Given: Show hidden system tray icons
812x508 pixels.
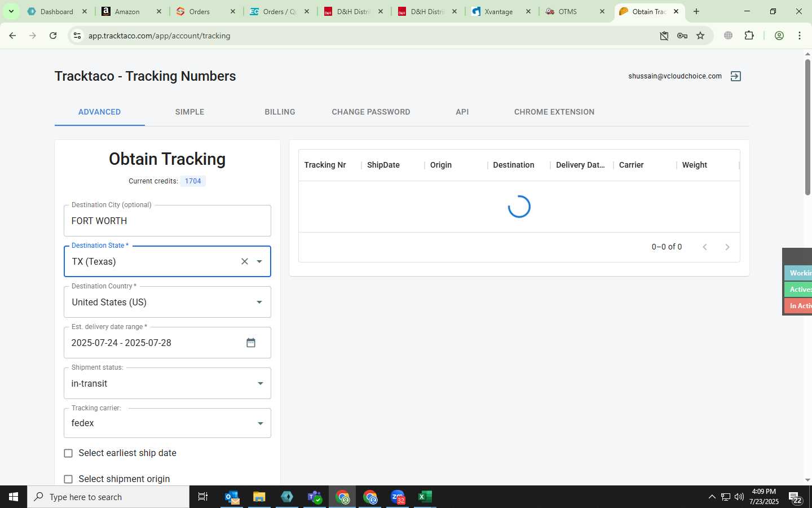Looking at the screenshot, I should [x=712, y=497].
